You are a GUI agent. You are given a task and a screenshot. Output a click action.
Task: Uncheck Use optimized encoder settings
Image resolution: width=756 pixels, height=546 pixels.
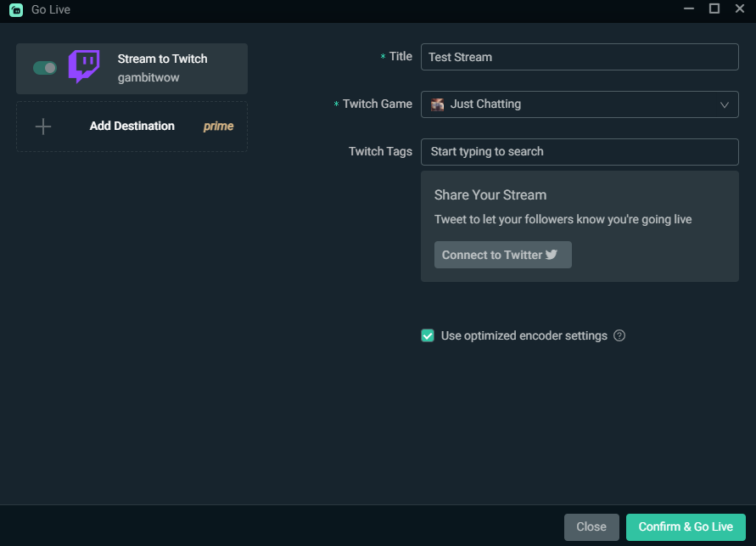pos(428,335)
